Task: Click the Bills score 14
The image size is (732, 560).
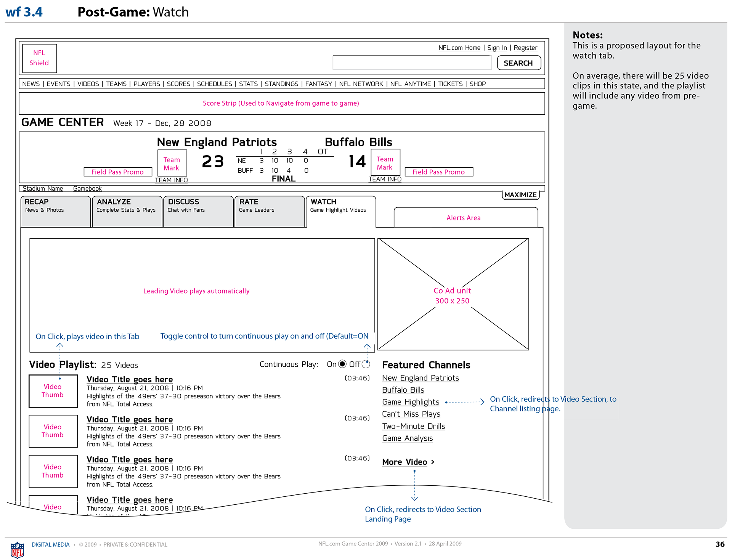Action: pos(358,162)
